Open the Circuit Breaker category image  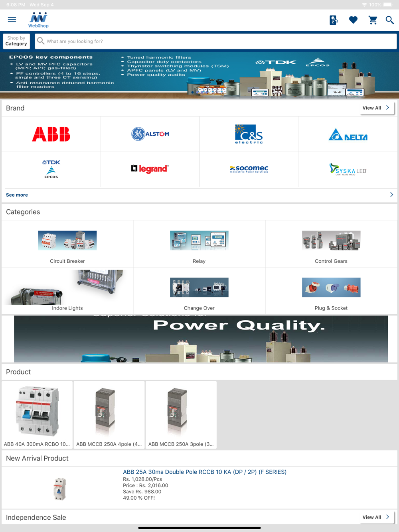(67, 240)
